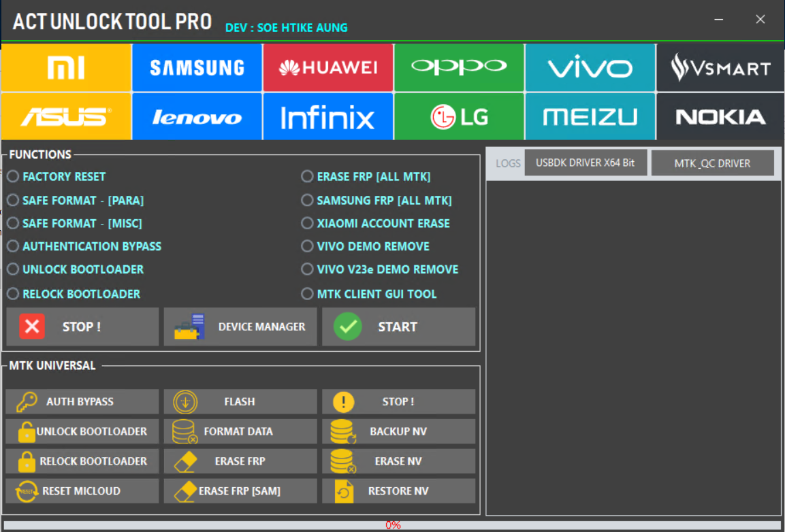Click the key icon on Auth Bypass
Viewport: 785px width, 532px height.
coord(27,402)
